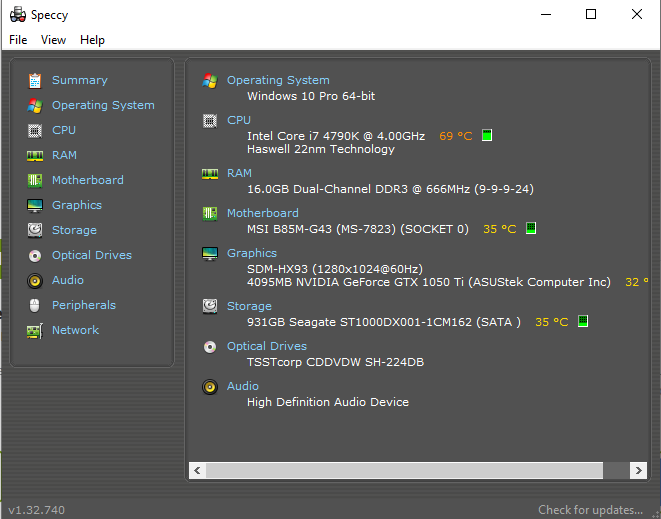
Task: Click the Storage drive icon in sidebar
Action: [35, 230]
